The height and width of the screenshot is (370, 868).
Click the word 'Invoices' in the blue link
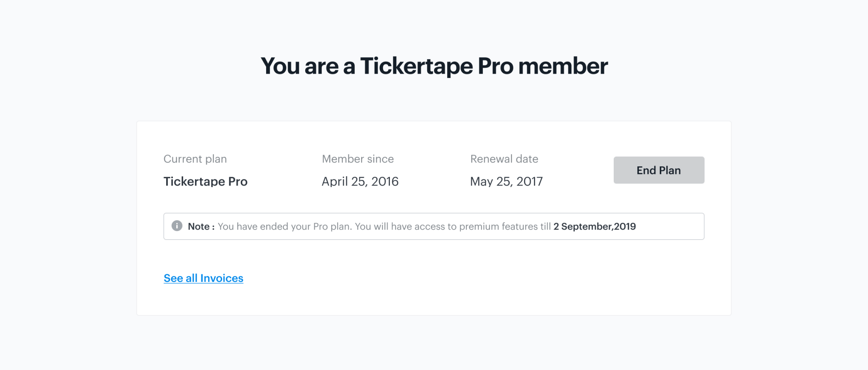coord(222,278)
